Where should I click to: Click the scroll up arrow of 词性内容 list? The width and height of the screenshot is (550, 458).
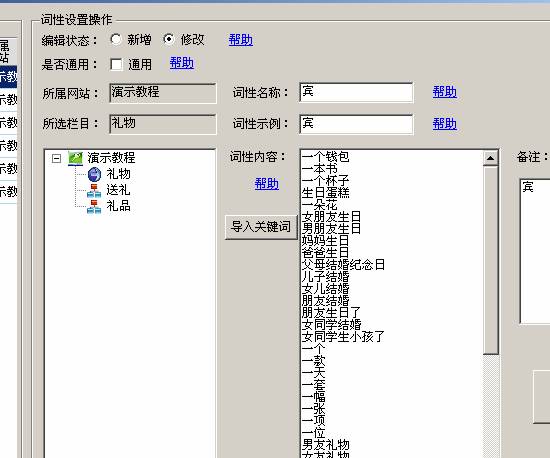click(490, 158)
